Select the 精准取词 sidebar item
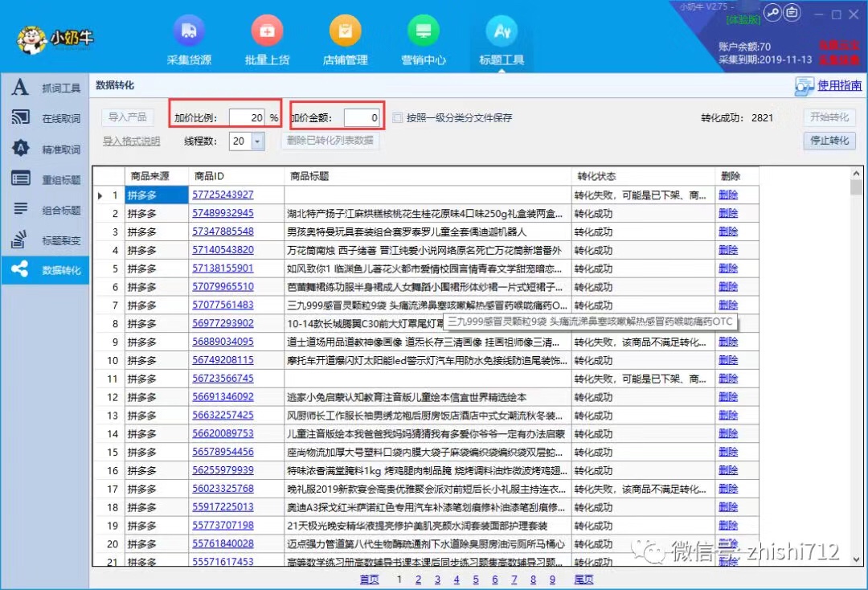Screen dimensions: 868x590 click(45, 149)
